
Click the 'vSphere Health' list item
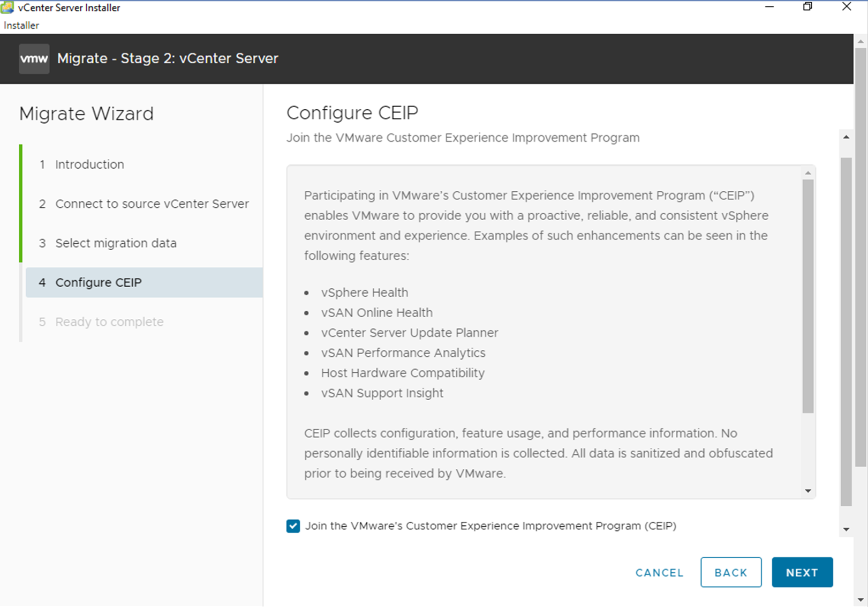(365, 293)
